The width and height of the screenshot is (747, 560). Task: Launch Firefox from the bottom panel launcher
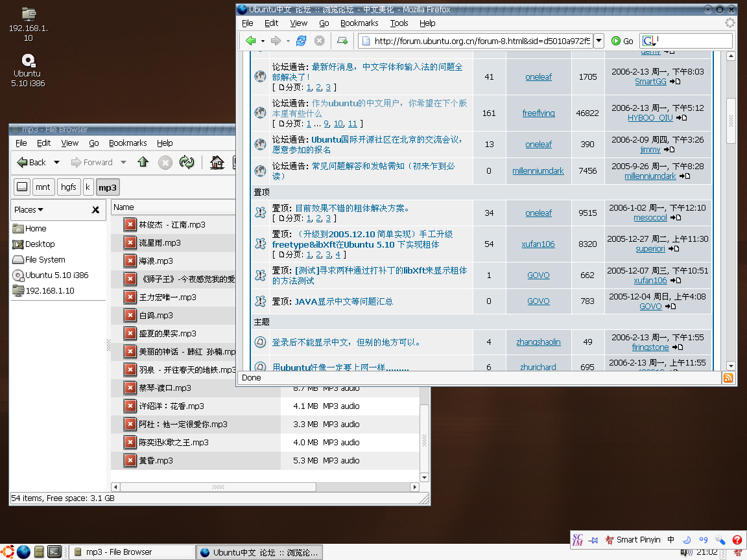coord(24,552)
